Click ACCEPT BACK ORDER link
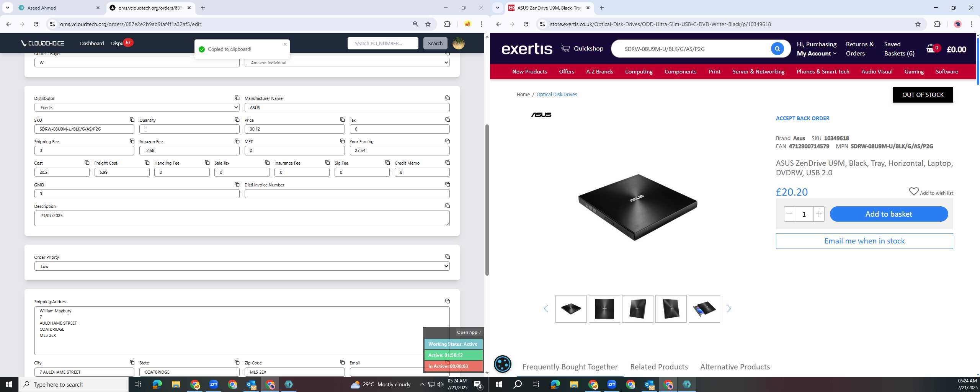The height and width of the screenshot is (392, 980). click(802, 118)
